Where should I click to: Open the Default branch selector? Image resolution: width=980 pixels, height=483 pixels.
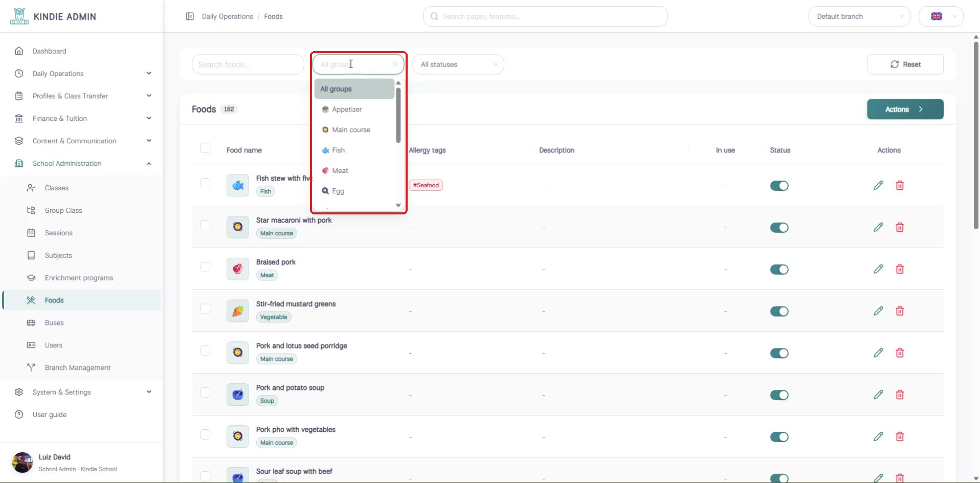(859, 16)
